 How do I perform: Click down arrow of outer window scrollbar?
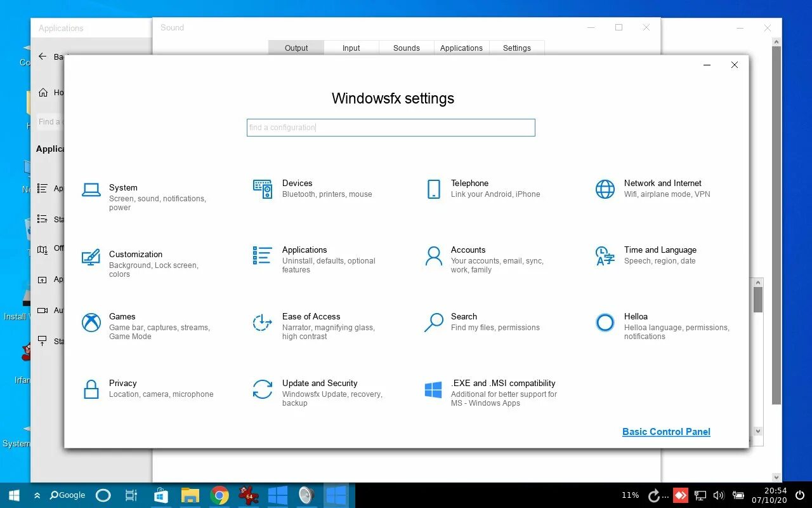click(776, 477)
